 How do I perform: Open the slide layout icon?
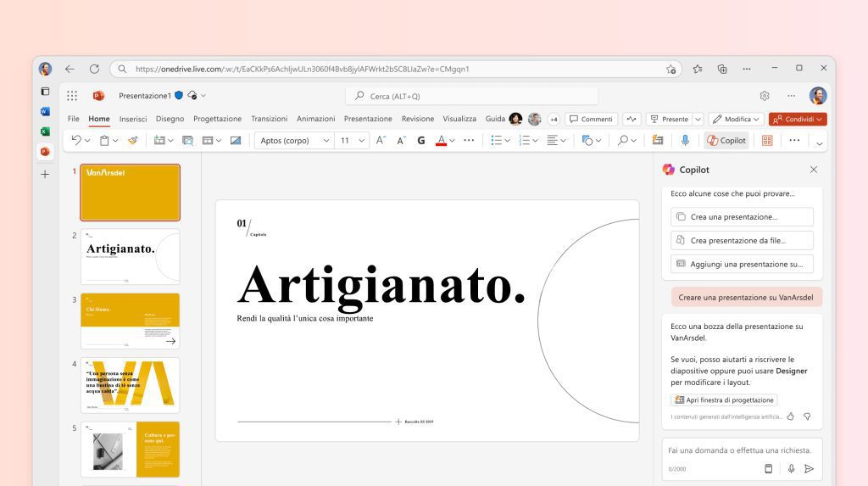(208, 140)
